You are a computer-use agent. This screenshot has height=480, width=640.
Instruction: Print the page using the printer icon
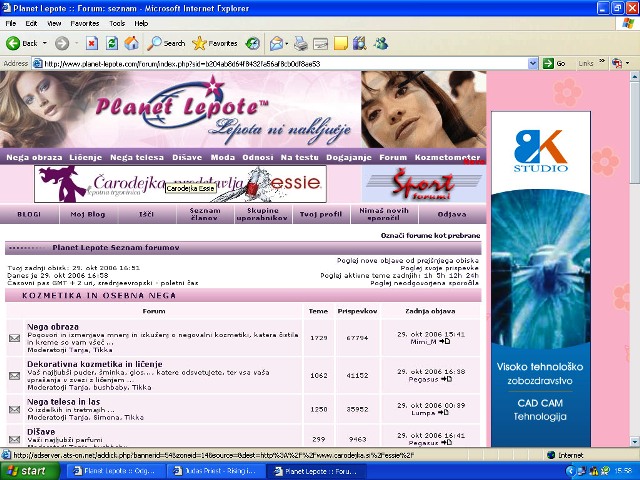click(x=301, y=43)
